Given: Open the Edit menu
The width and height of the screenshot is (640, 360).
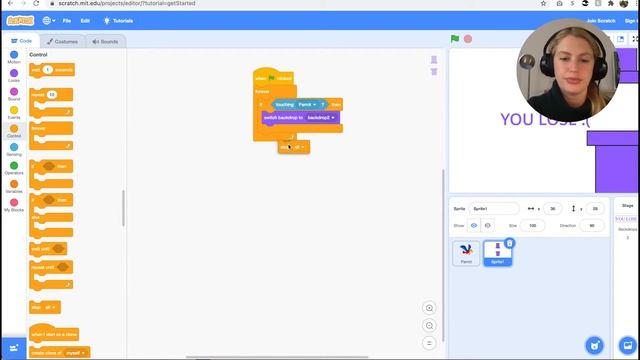Looking at the screenshot, I should pos(85,20).
